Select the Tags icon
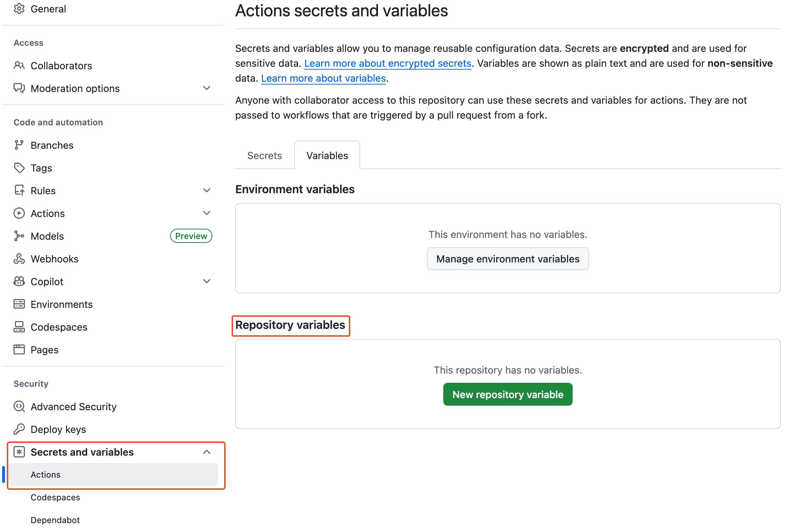The height and width of the screenshot is (532, 795). coord(20,168)
